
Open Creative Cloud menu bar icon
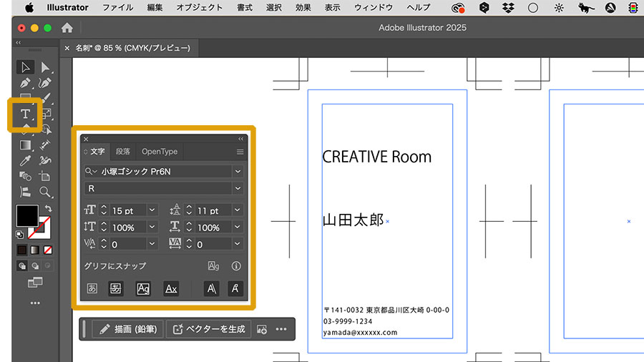click(458, 8)
